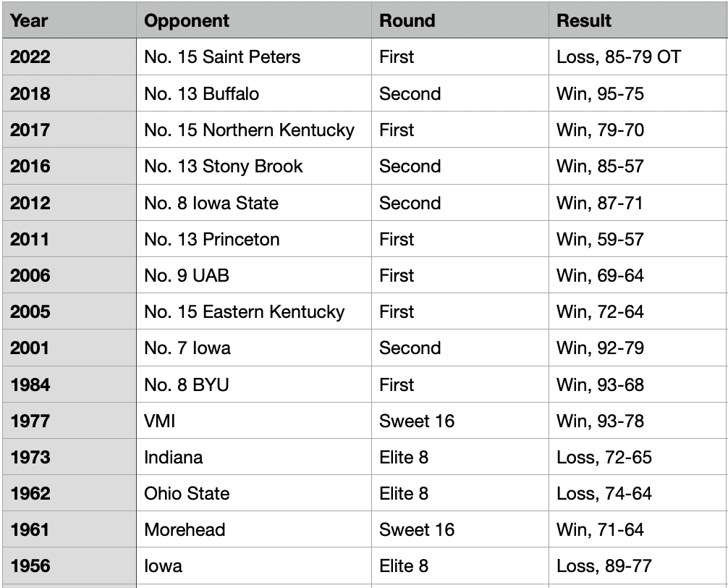Viewport: 728px width, 588px height.
Task: Click the Morehead opponent cell
Action: (254, 529)
